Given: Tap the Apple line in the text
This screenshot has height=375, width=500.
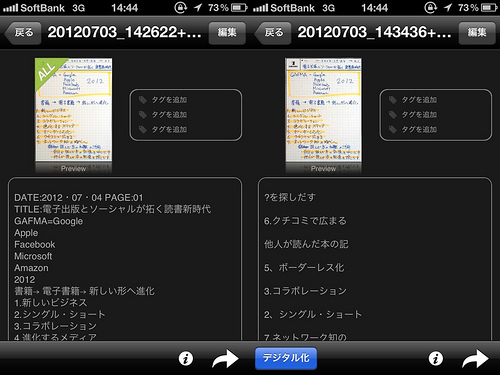Looking at the screenshot, I should coord(26,233).
